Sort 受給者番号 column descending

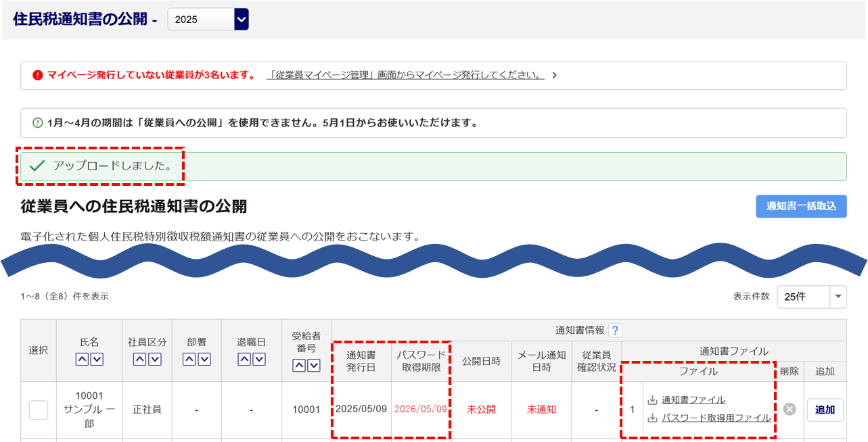pos(313,366)
